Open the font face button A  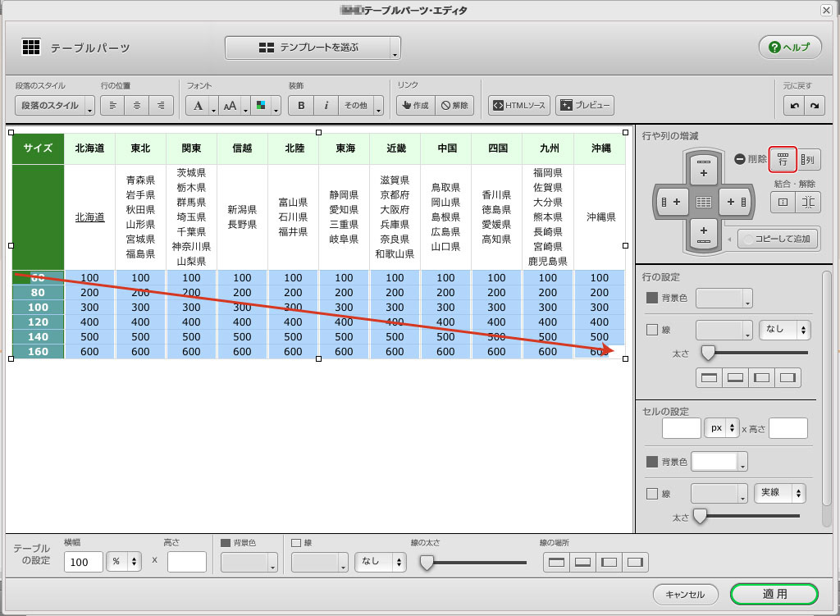pyautogui.click(x=202, y=106)
